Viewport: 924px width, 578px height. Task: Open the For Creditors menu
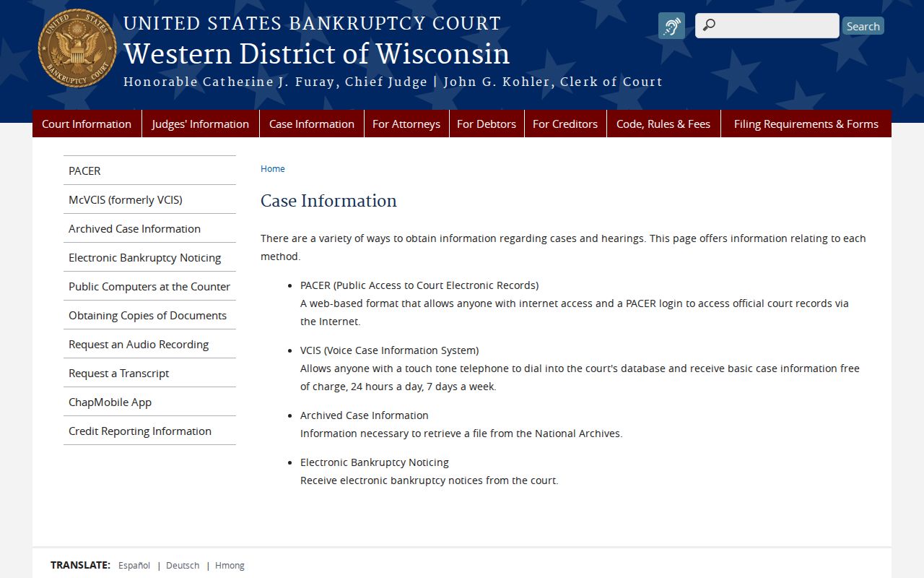[565, 124]
